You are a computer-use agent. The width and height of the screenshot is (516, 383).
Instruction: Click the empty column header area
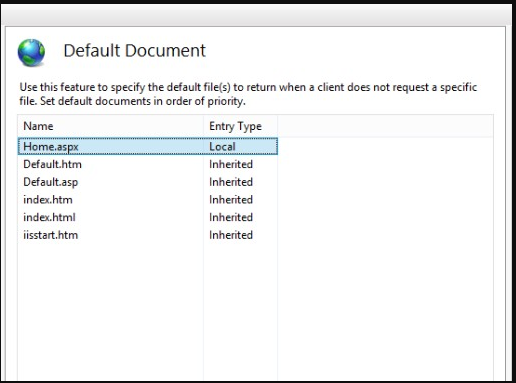pos(385,126)
